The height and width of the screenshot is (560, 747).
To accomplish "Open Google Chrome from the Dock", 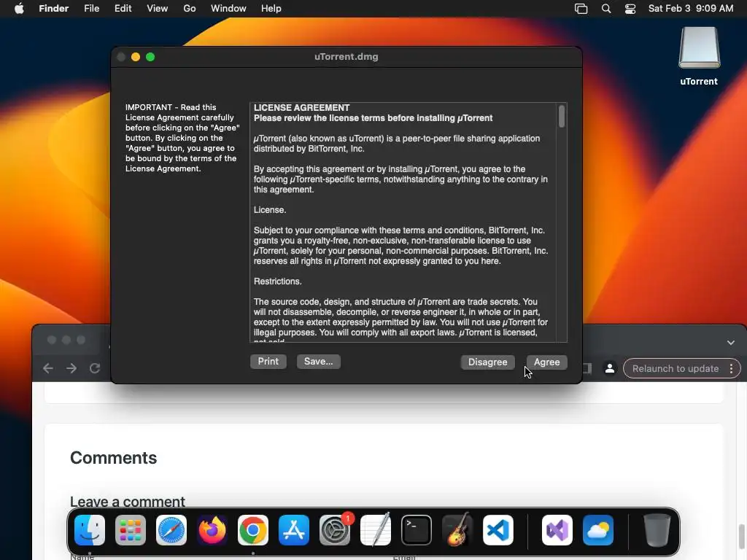I will tap(253, 530).
